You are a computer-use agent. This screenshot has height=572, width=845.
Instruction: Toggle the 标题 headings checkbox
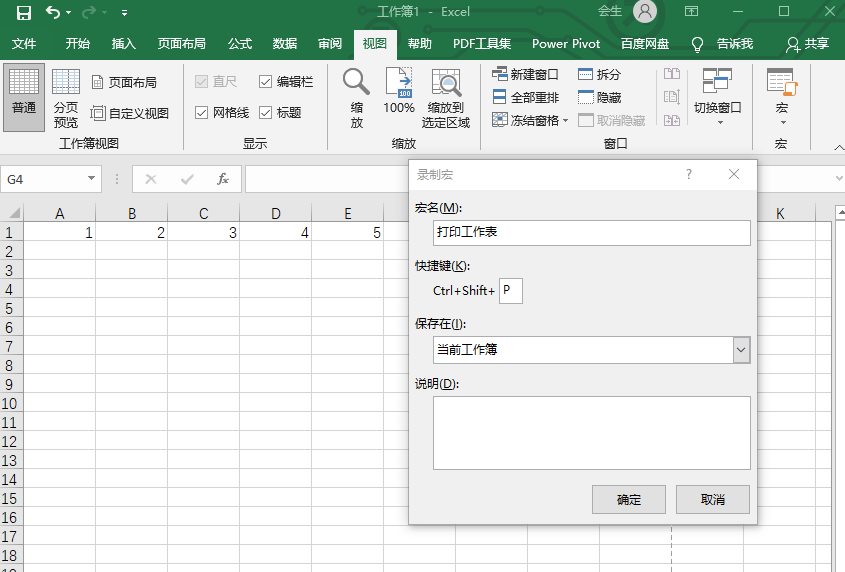coord(265,113)
